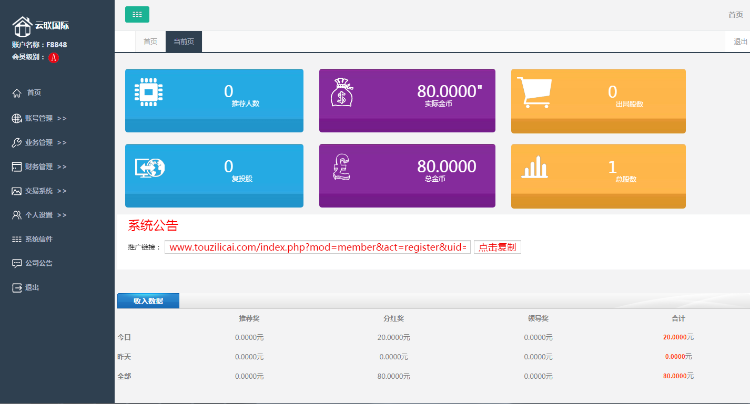Screen dimensions: 750x404
Task: Click the wrench icon for 业务管理
Action: pyautogui.click(x=17, y=142)
